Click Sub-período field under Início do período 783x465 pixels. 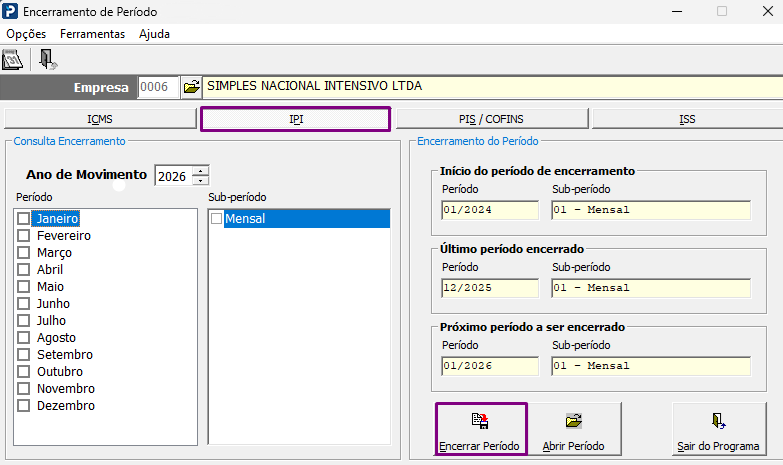tap(651, 210)
